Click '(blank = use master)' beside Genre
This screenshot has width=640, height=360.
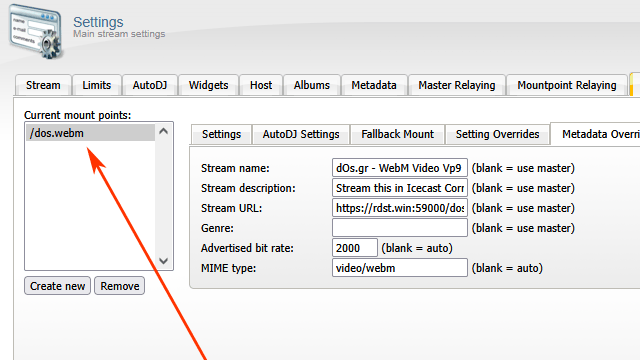(x=523, y=228)
